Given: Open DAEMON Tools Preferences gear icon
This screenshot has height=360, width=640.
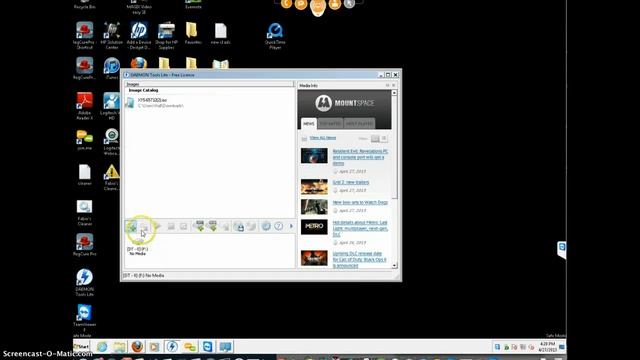Looking at the screenshot, I should (266, 226).
